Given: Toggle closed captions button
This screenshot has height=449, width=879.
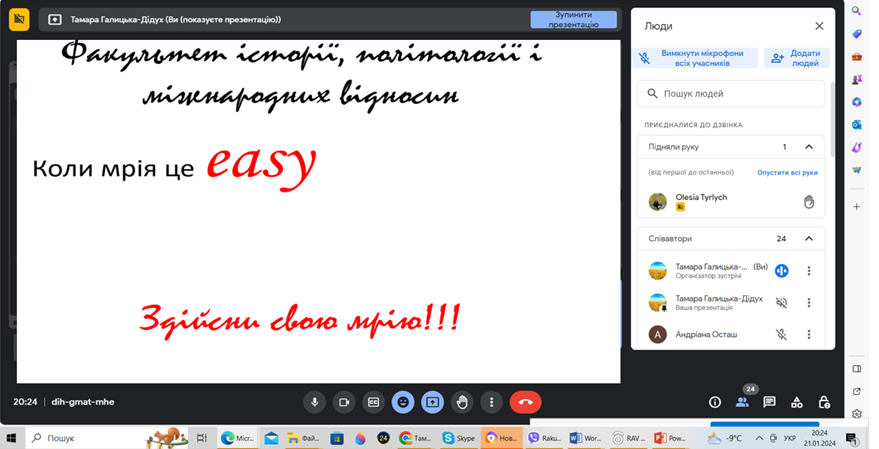Looking at the screenshot, I should (373, 402).
